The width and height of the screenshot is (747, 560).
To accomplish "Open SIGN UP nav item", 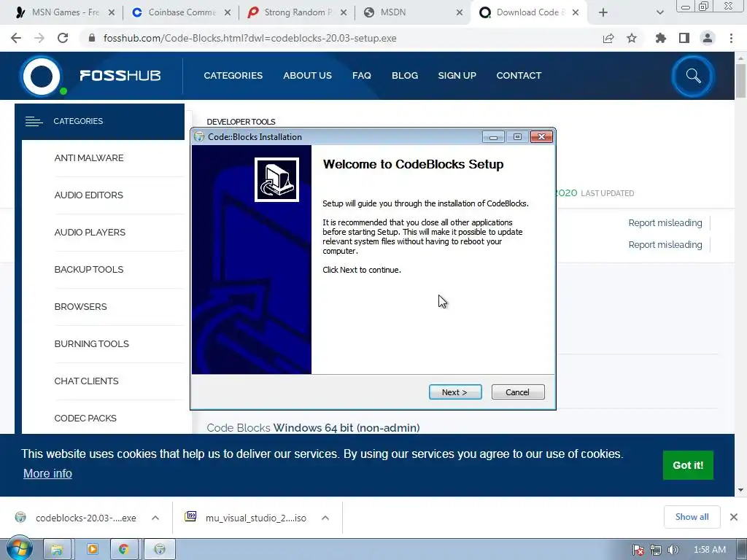I will pos(457,76).
